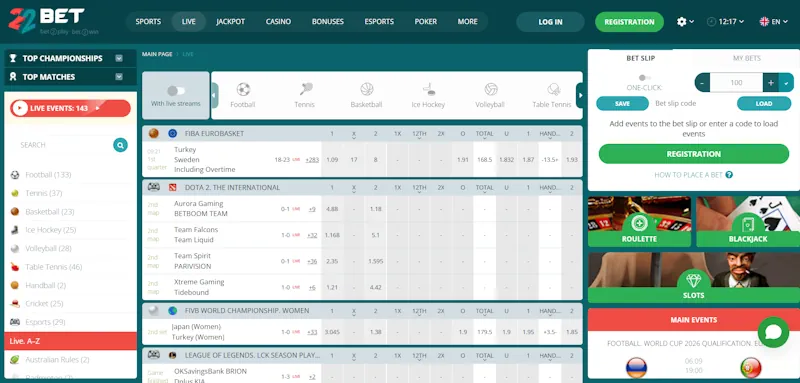Click the search magnifier icon
The image size is (800, 383).
[x=120, y=145]
